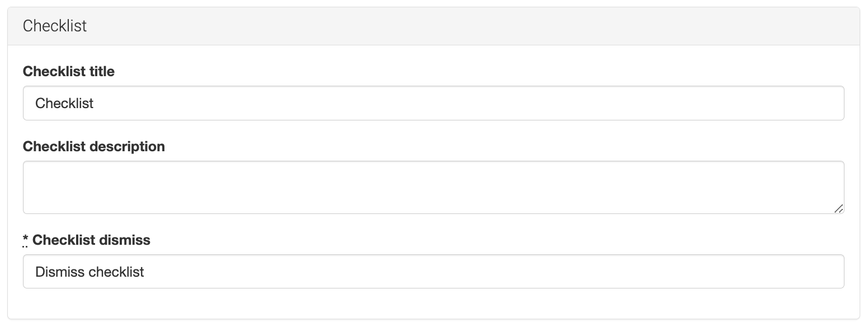Focus the Checklist description text area
Viewport: 868px width, 326px height.
point(433,187)
